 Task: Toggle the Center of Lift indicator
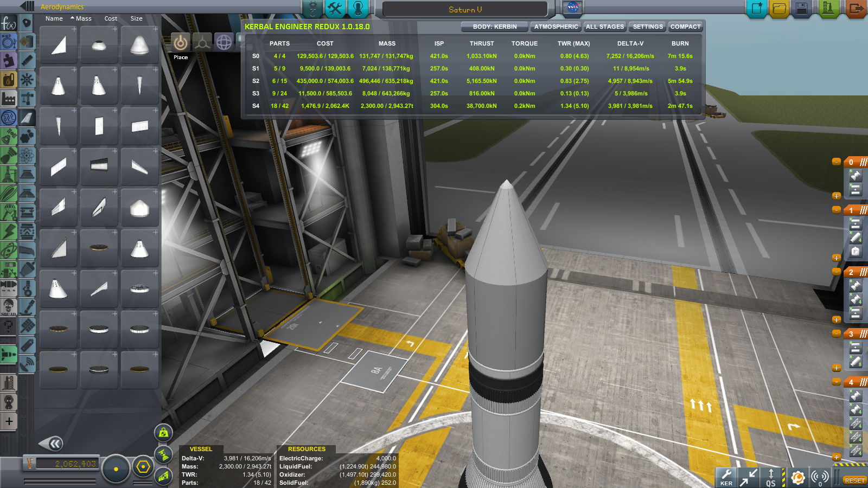(x=163, y=477)
